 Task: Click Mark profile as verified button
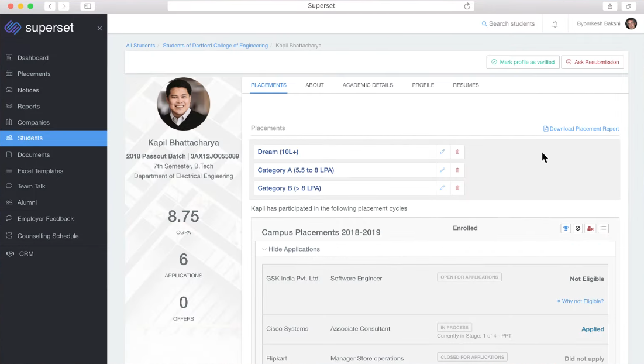[523, 62]
